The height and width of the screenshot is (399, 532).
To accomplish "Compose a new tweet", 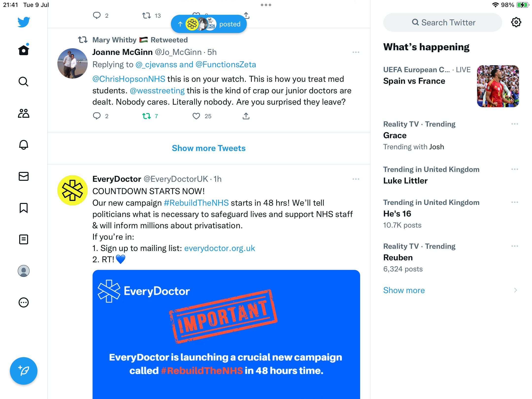I will [24, 371].
